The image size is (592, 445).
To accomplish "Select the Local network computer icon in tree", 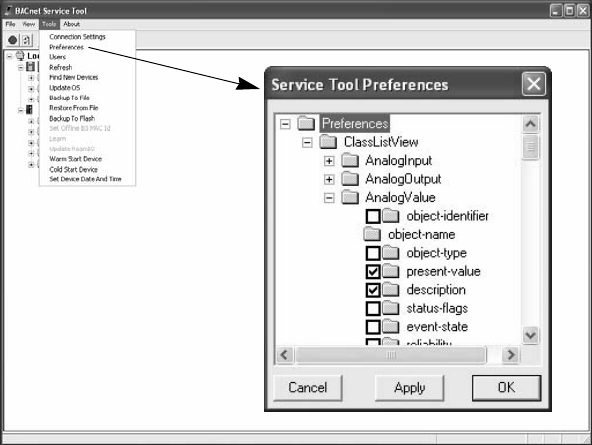I will point(20,56).
